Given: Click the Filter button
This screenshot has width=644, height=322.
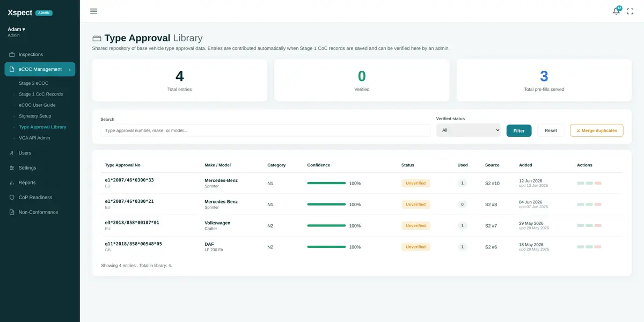Looking at the screenshot, I should [x=519, y=130].
